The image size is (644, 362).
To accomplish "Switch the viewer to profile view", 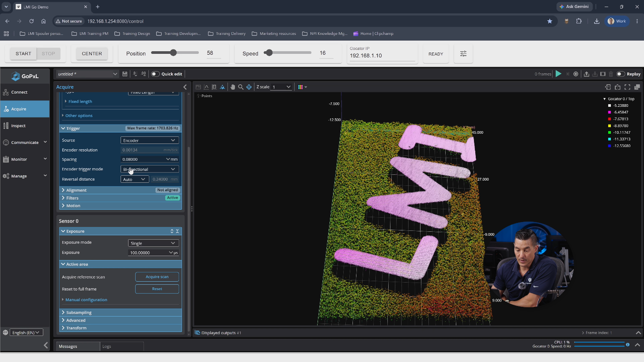I will click(x=206, y=87).
